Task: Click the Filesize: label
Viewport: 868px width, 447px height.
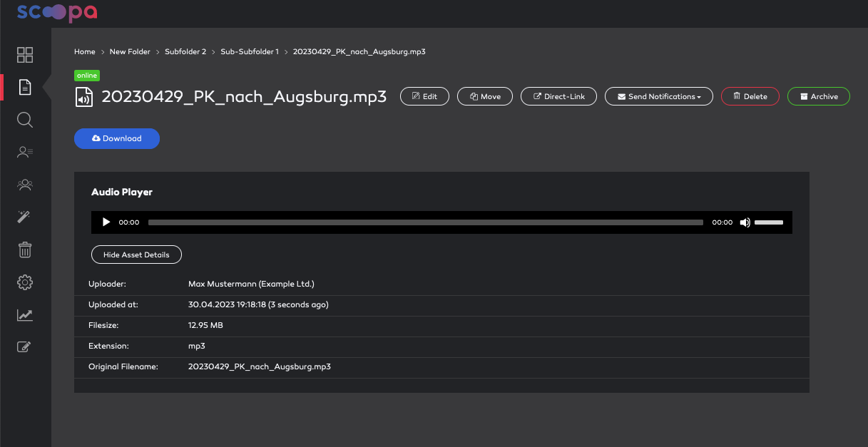Action: point(103,325)
